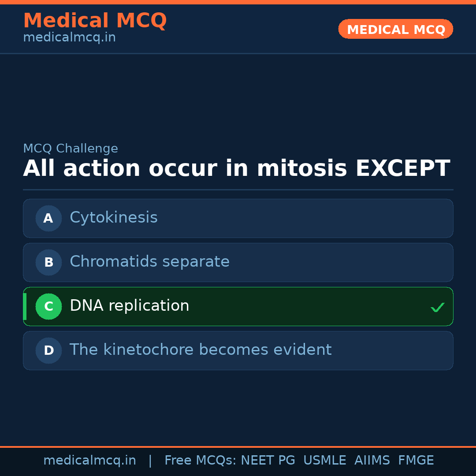This screenshot has height=476, width=476.
Task: Click FMGE in the footer
Action: [x=416, y=461]
